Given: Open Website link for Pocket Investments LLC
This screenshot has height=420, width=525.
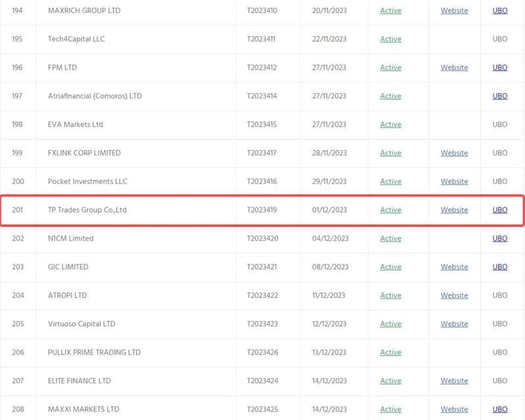Looking at the screenshot, I should click(x=454, y=182).
